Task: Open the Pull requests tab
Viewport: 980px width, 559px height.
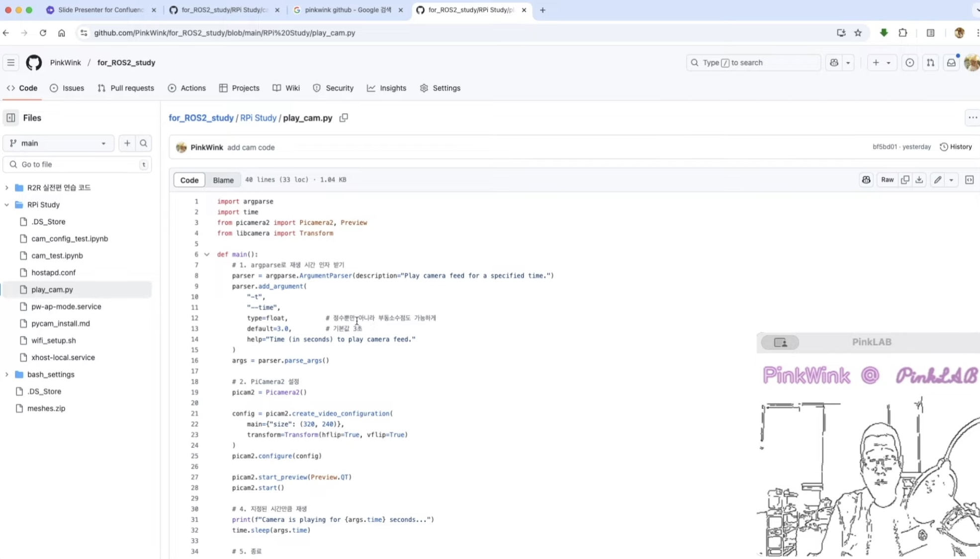Action: click(x=126, y=88)
